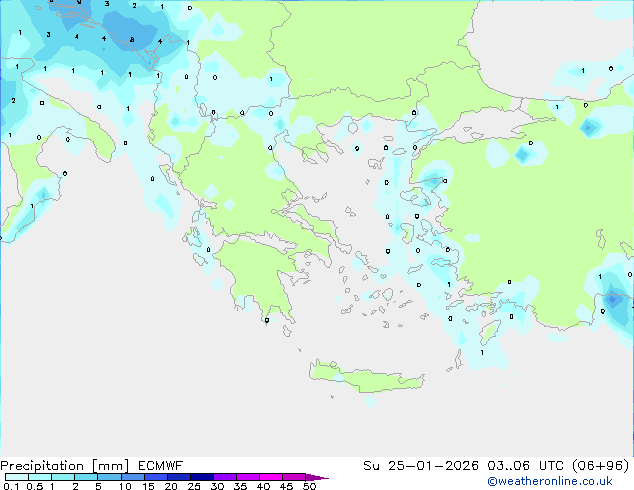Click the legend swatch between 1 and 2
The image size is (634, 490).
62,478
